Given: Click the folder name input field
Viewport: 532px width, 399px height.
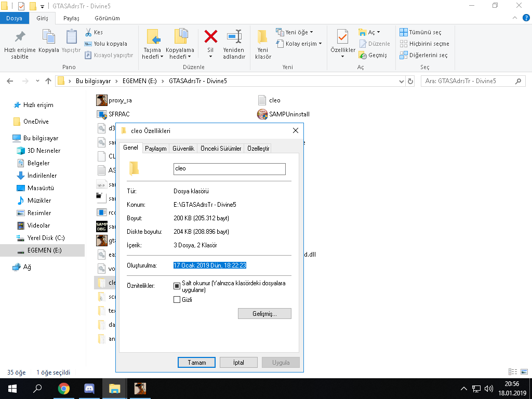Looking at the screenshot, I should 229,169.
